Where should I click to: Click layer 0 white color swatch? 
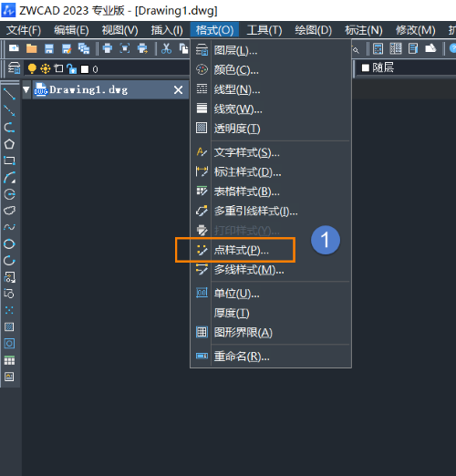click(x=85, y=69)
